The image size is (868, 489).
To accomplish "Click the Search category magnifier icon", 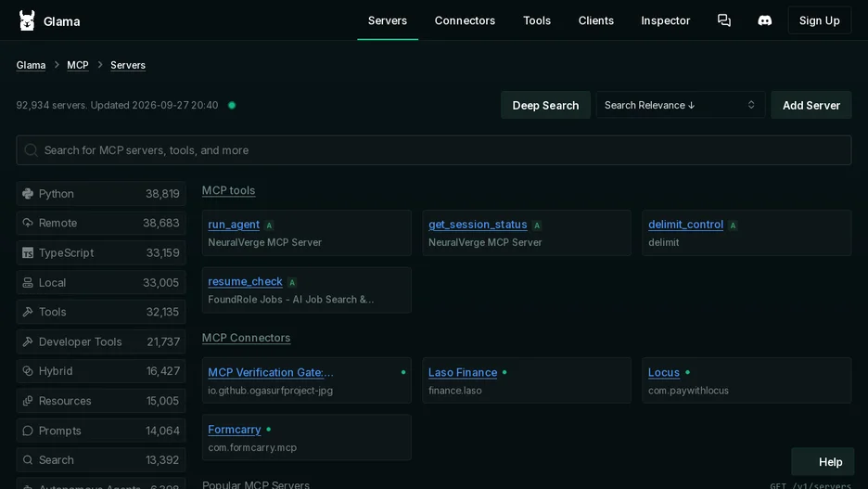I will tap(28, 460).
